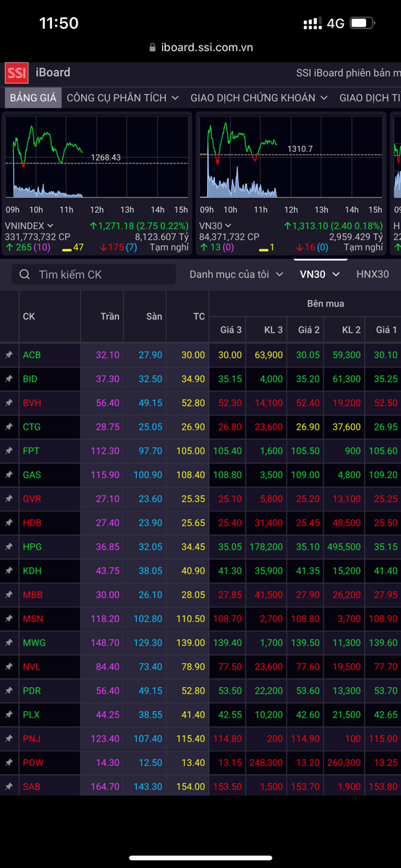The height and width of the screenshot is (868, 401).
Task: Open the MWG stock symbol
Action: 34,642
